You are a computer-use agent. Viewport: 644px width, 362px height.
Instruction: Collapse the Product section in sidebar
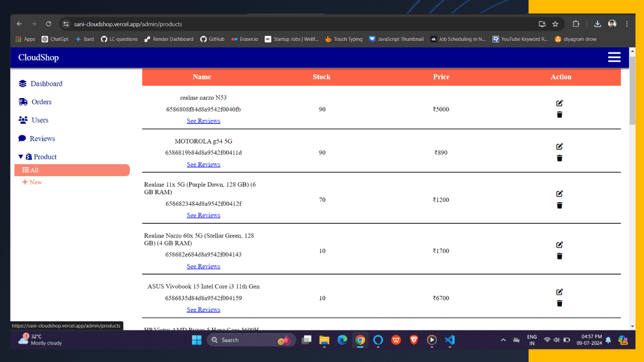click(x=21, y=157)
